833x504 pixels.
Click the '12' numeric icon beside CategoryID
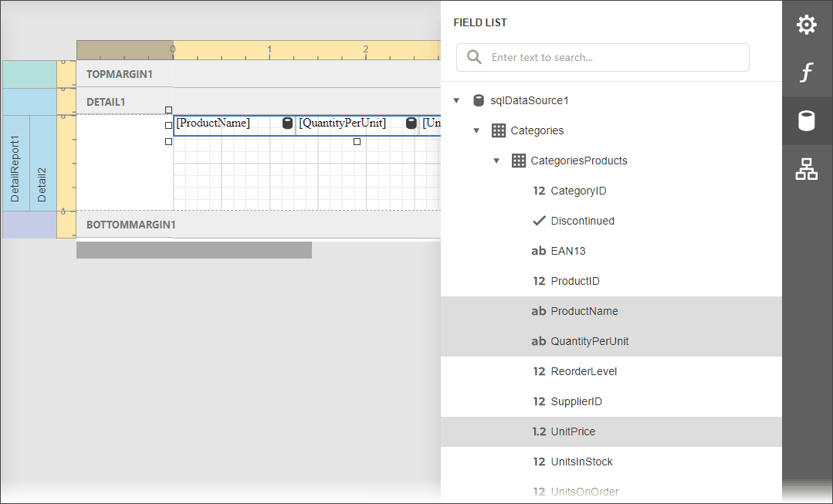(x=538, y=191)
